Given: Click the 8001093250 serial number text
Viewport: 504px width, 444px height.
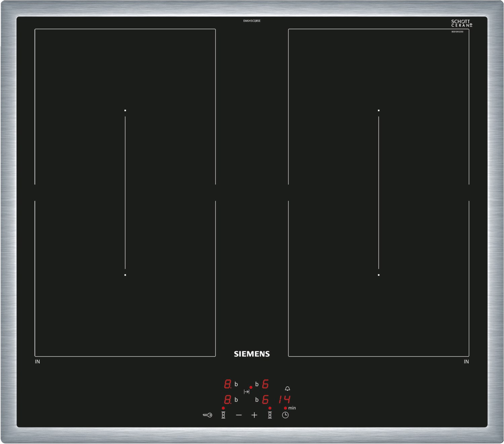Looking at the screenshot, I should 457,32.
